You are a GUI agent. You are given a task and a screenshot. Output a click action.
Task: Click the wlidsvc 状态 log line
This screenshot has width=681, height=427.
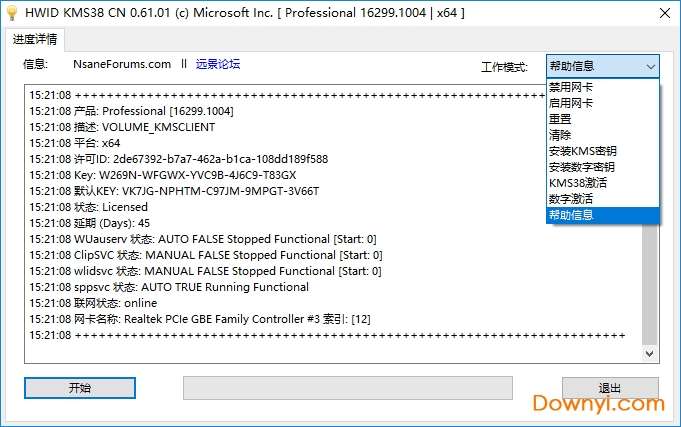205,271
